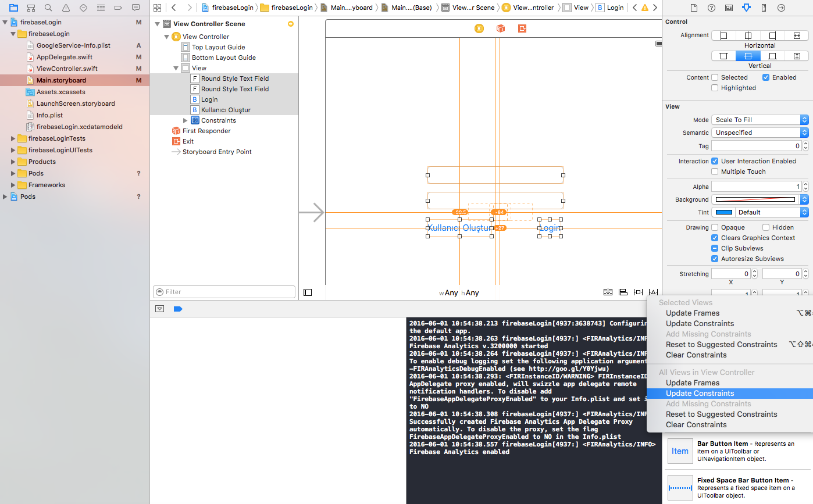This screenshot has height=504, width=813.
Task: Click the Align button in canvas toolbar
Action: click(623, 292)
